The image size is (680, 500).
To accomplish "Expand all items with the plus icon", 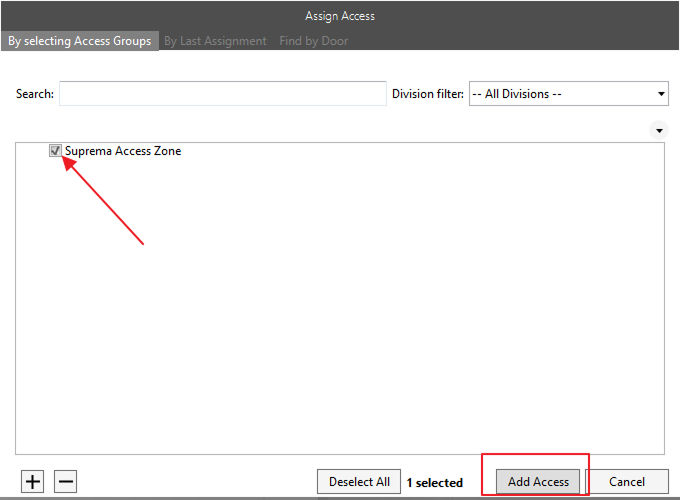I will coord(33,481).
